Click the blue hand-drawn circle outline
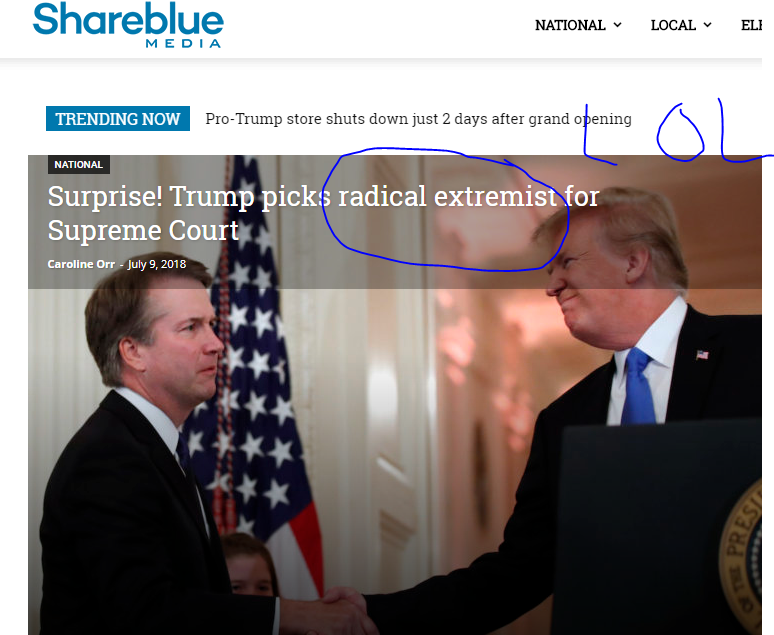Image resolution: width=774 pixels, height=635 pixels. point(445,209)
